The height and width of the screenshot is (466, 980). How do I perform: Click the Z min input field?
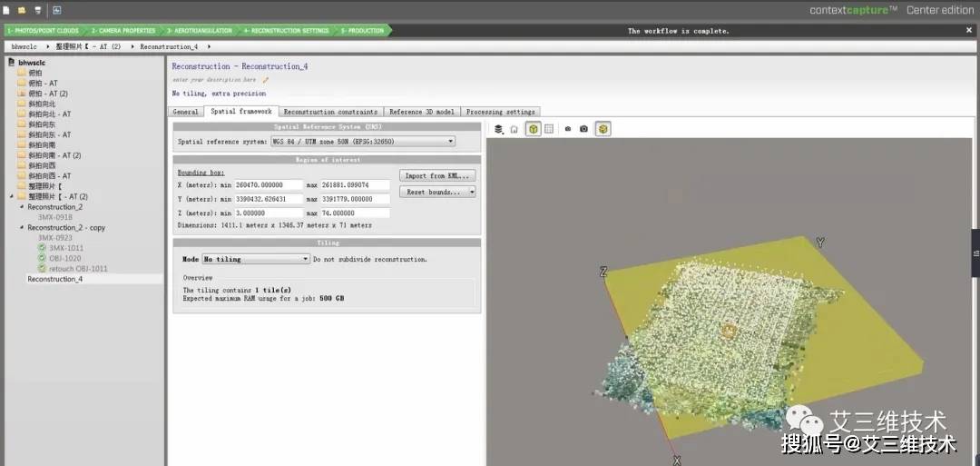pos(269,213)
